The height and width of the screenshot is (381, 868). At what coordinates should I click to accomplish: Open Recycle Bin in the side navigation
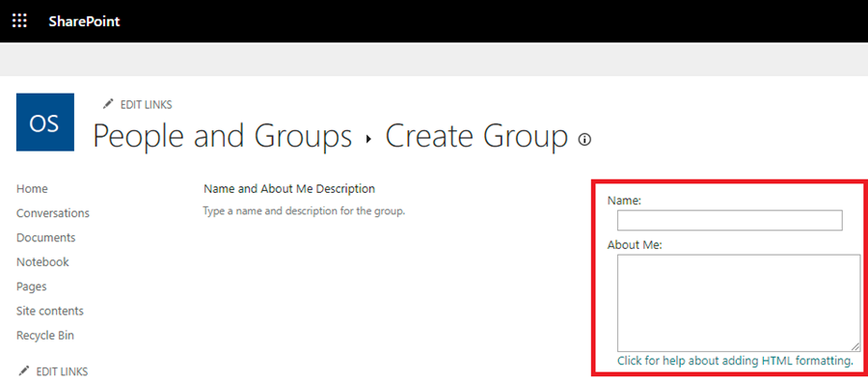tap(45, 335)
